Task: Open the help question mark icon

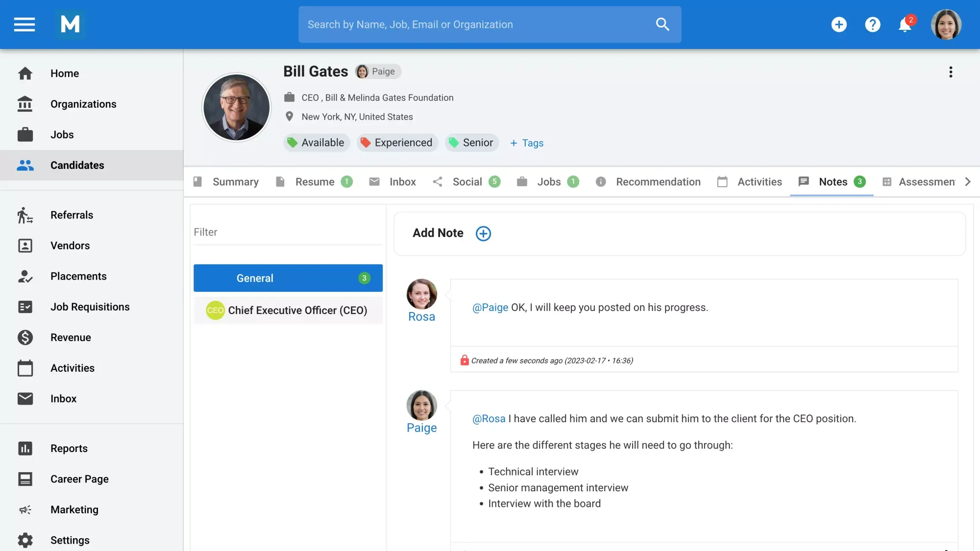Action: point(873,24)
